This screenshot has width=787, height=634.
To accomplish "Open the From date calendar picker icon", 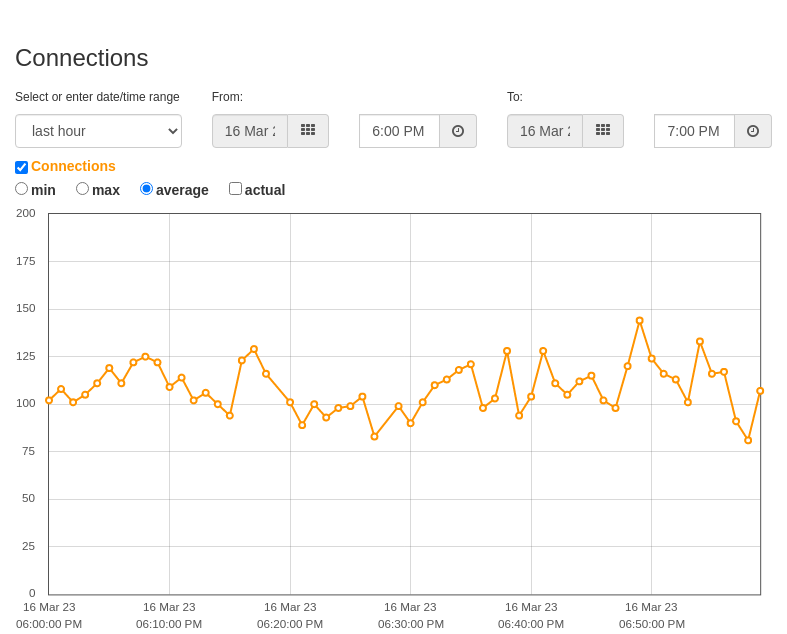I will point(308,131).
